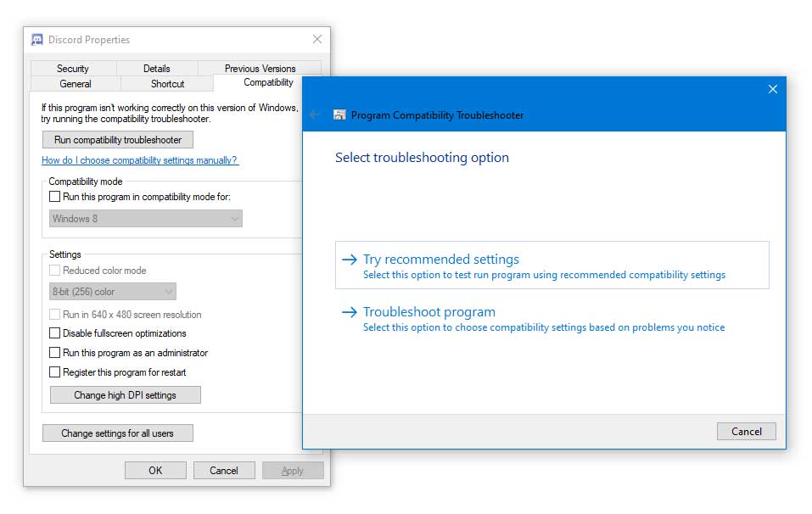The height and width of the screenshot is (514, 812).
Task: Enable Disable fullscreen optimizations checkbox
Action: (54, 332)
